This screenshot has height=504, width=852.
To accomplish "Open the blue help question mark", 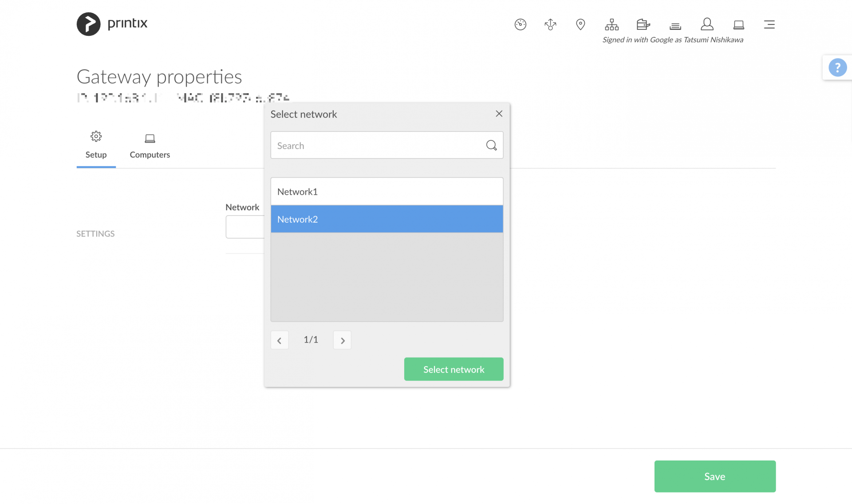I will coord(838,67).
